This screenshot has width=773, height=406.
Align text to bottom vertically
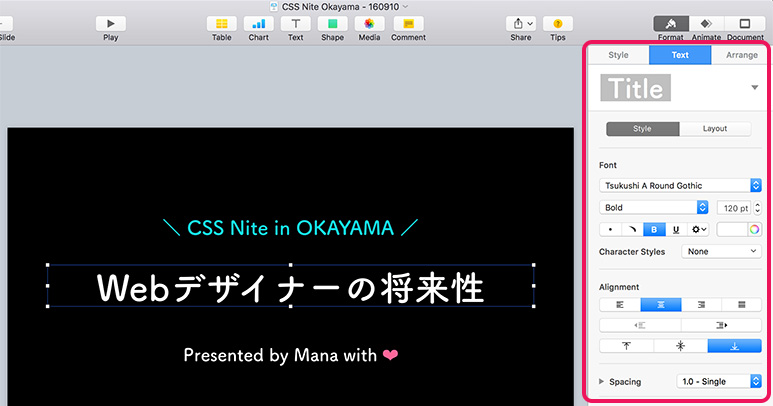click(x=735, y=346)
